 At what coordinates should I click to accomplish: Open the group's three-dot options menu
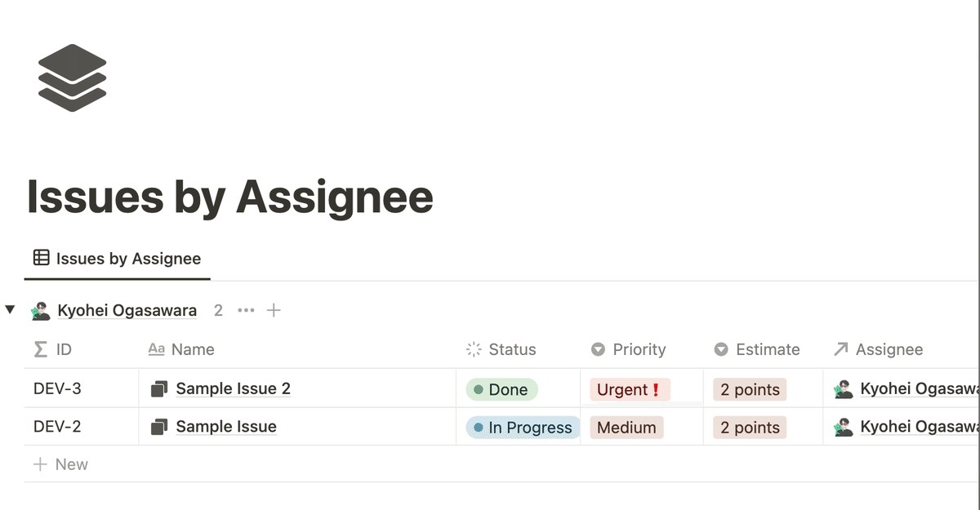click(246, 310)
